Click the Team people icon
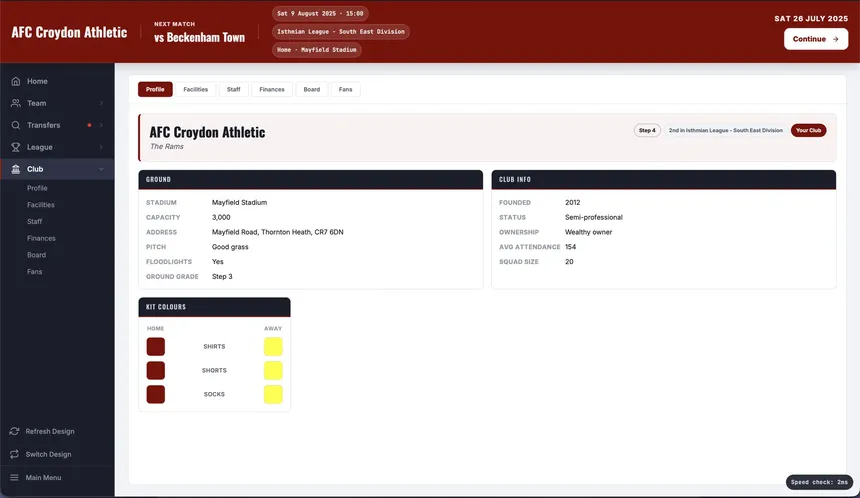Screen dimensions: 860x498 pyautogui.click(x=15, y=103)
